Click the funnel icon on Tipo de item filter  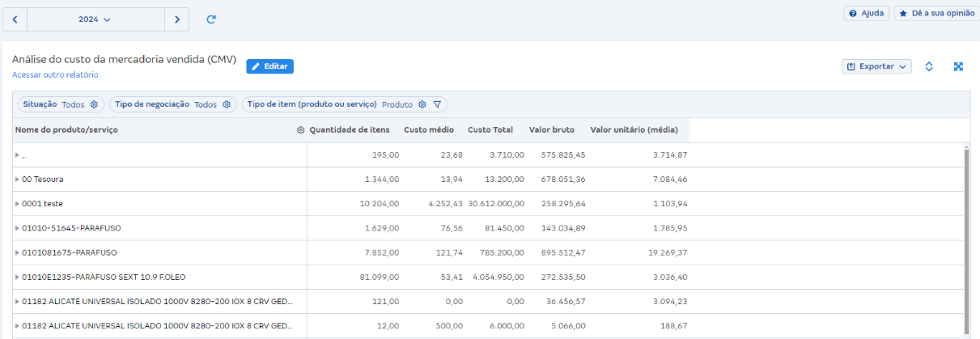pos(437,104)
